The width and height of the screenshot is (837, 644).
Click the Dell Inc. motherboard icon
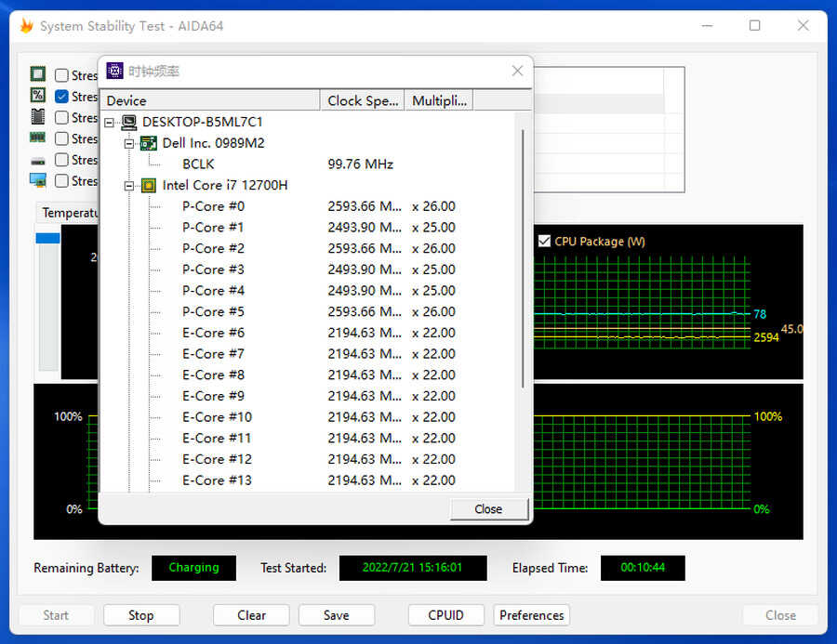[x=148, y=143]
